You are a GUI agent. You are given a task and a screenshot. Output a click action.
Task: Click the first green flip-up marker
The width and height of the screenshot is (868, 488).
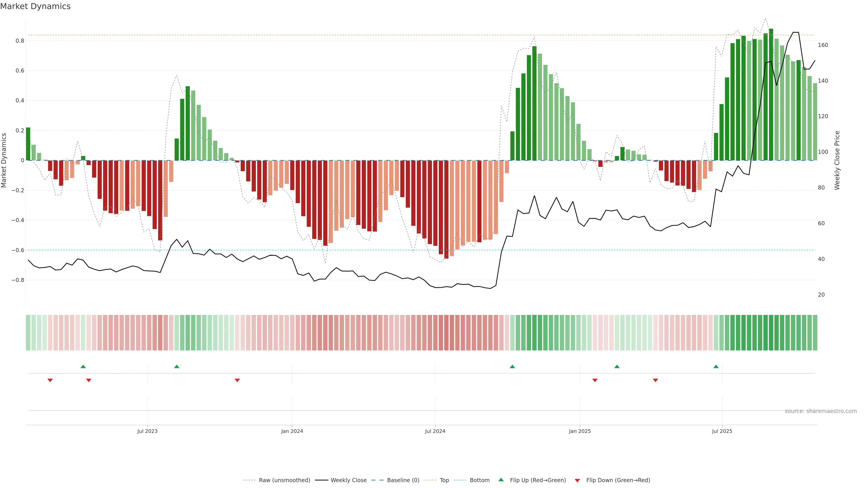click(x=83, y=366)
